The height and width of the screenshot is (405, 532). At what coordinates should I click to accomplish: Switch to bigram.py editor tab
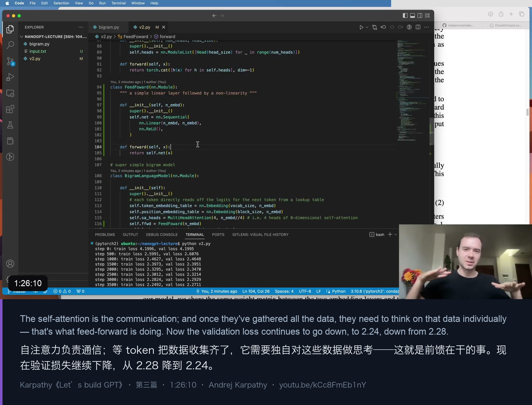108,27
